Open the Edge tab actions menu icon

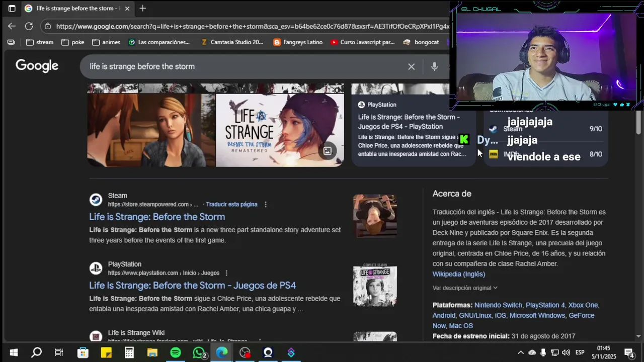click(12, 9)
